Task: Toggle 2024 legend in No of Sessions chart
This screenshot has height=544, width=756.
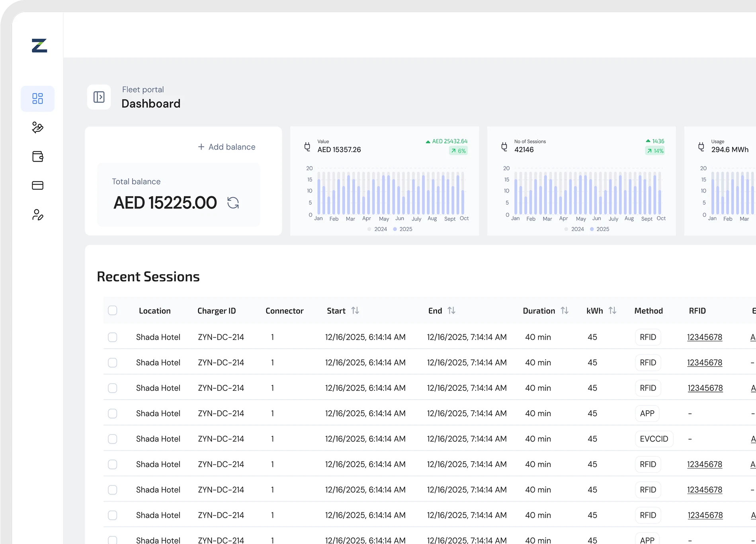Action: [x=574, y=229]
